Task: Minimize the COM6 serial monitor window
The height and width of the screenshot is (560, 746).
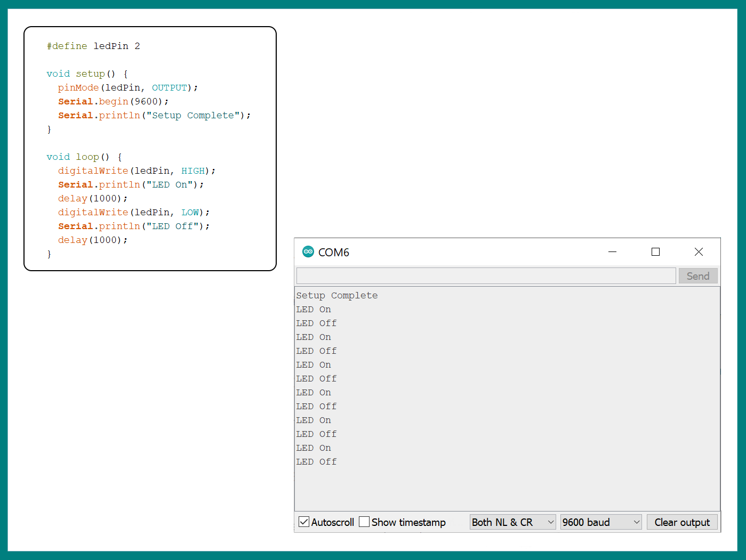Action: [612, 252]
